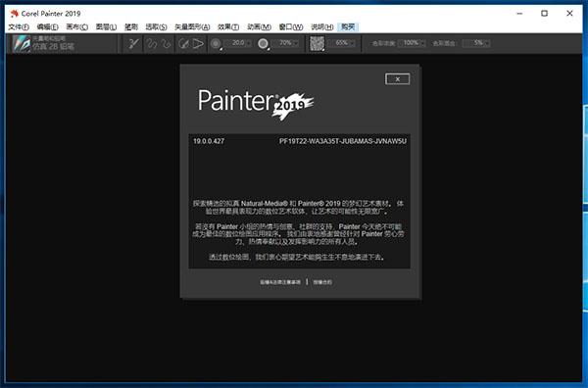Open the 编辑(E) menu

48,27
